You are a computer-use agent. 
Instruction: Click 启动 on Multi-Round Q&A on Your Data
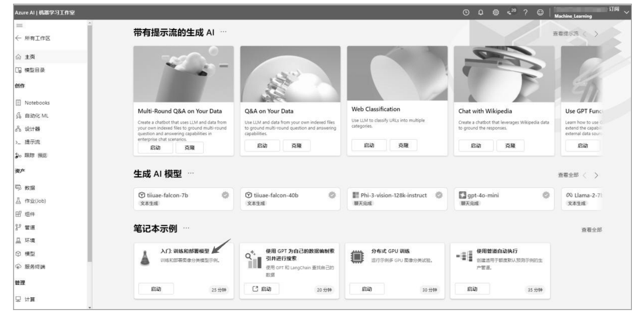click(x=155, y=148)
